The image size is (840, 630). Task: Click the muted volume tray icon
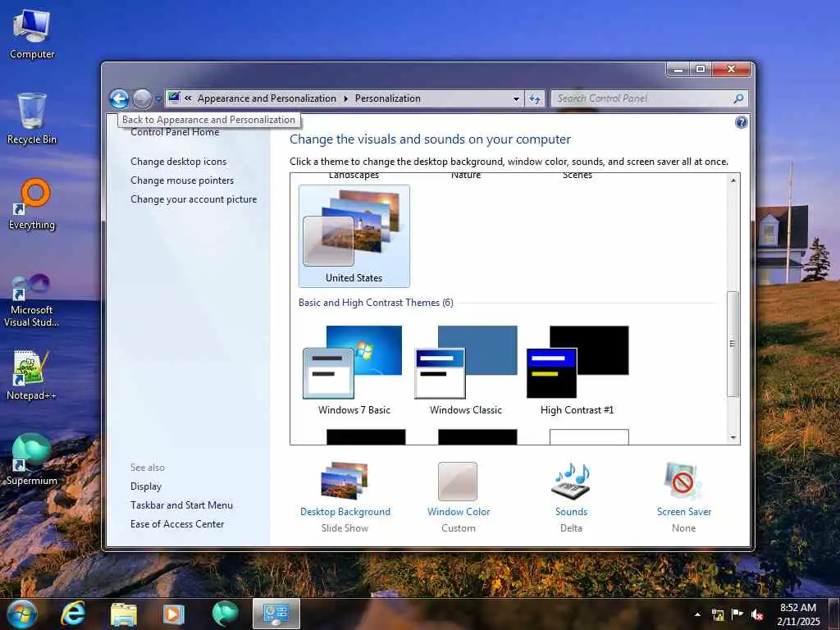tap(757, 615)
